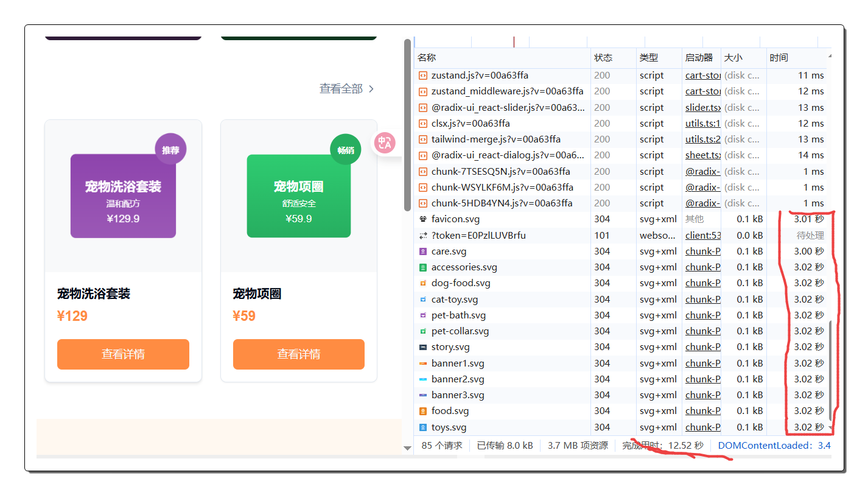Click scroll-down arrow of webpage scrollbar
Image resolution: width=868 pixels, height=495 pixels.
pyautogui.click(x=407, y=449)
